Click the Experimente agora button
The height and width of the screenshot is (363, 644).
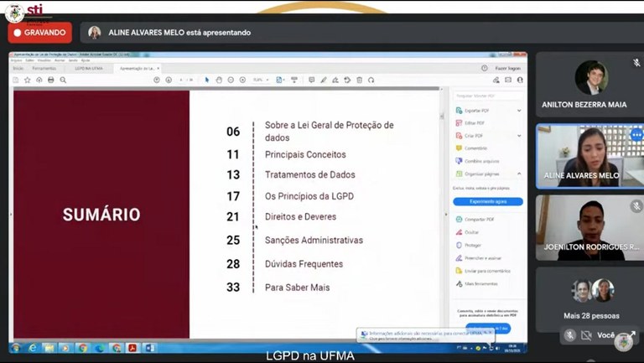(x=487, y=201)
